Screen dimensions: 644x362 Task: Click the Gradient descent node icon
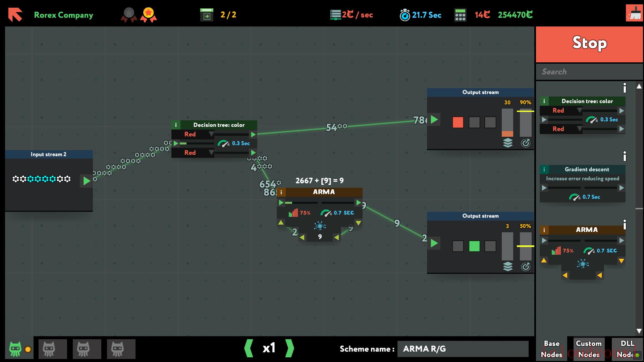[x=545, y=170]
